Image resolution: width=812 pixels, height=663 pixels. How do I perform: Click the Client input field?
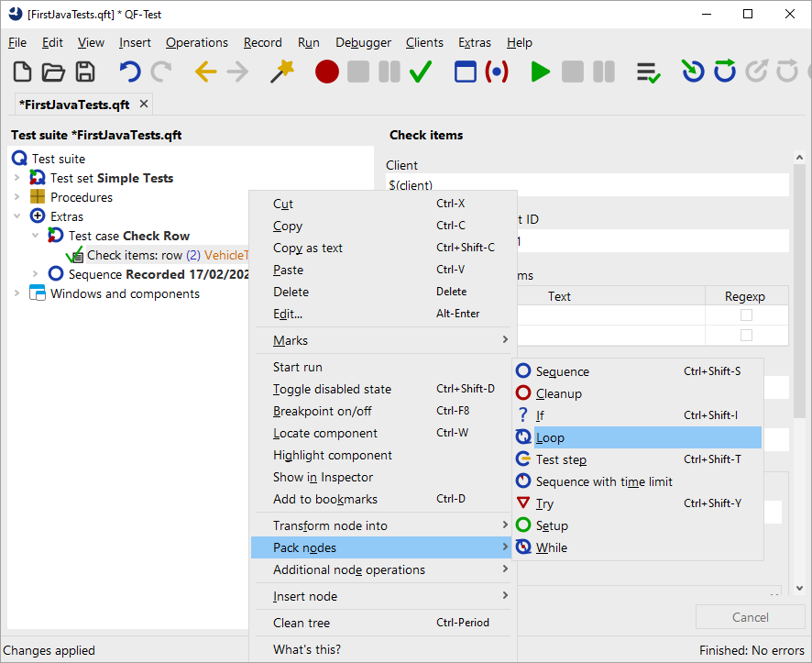[587, 185]
